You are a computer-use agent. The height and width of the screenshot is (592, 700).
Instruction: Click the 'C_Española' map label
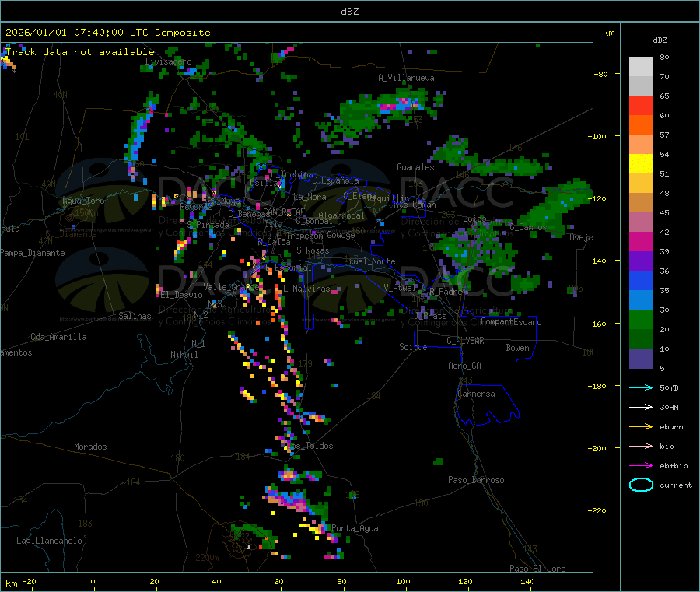pyautogui.click(x=336, y=180)
